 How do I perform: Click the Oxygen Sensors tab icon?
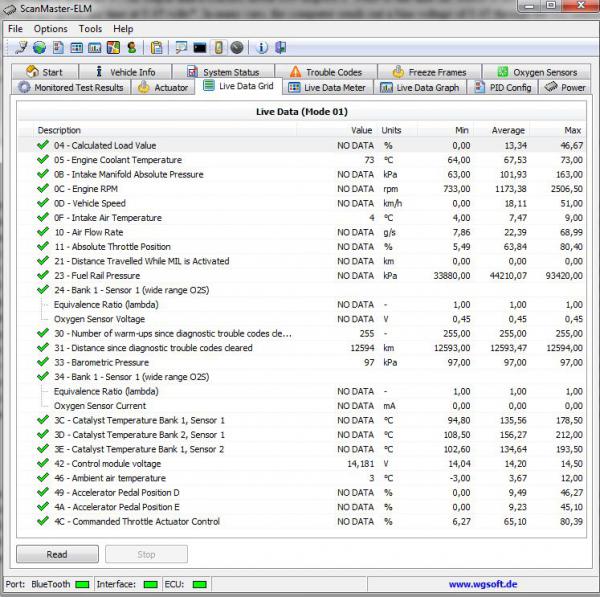[502, 72]
